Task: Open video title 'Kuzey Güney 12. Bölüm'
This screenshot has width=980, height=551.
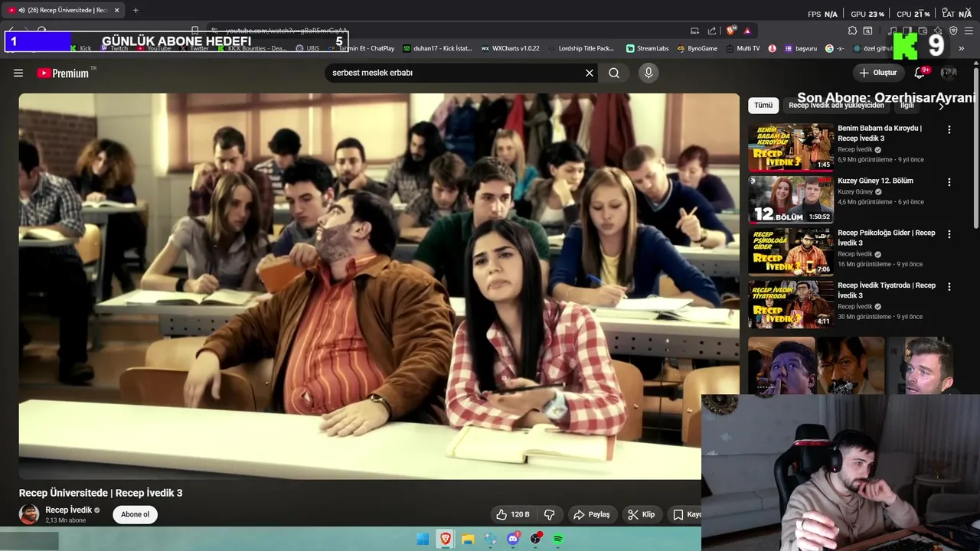Action: pyautogui.click(x=875, y=181)
